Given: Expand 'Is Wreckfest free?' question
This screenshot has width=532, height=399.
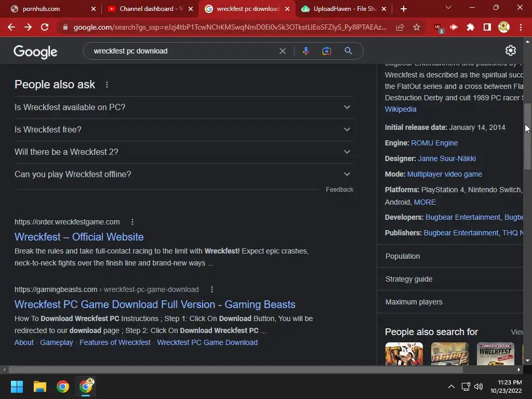Looking at the screenshot, I should click(x=183, y=129).
